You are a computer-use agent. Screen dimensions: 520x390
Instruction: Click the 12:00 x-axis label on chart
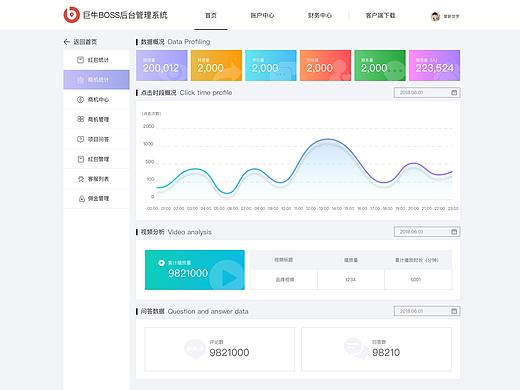(311, 208)
